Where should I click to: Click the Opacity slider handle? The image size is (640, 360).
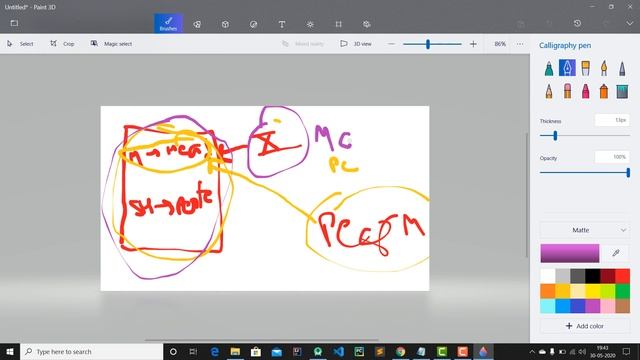[628, 173]
